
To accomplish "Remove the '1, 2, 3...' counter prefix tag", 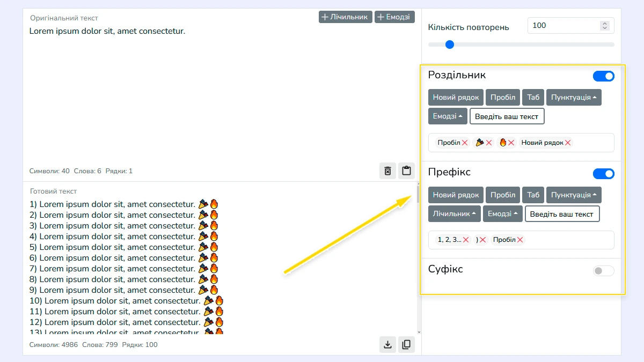I will 466,240.
